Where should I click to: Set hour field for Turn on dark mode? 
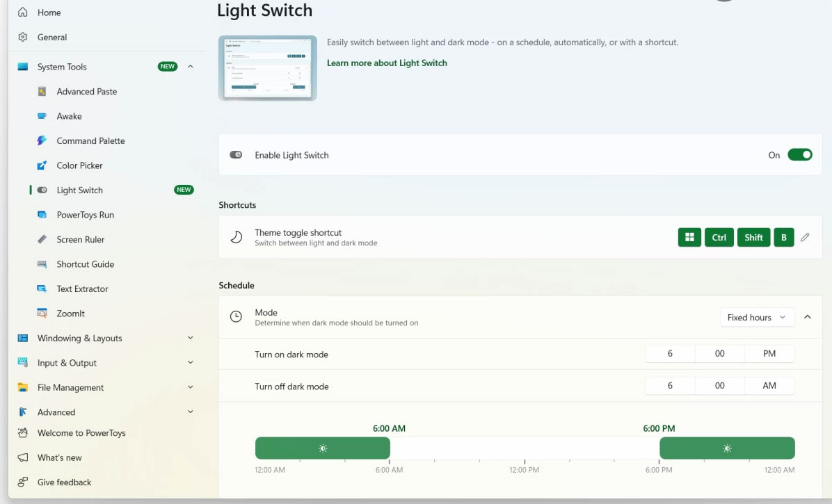(670, 353)
